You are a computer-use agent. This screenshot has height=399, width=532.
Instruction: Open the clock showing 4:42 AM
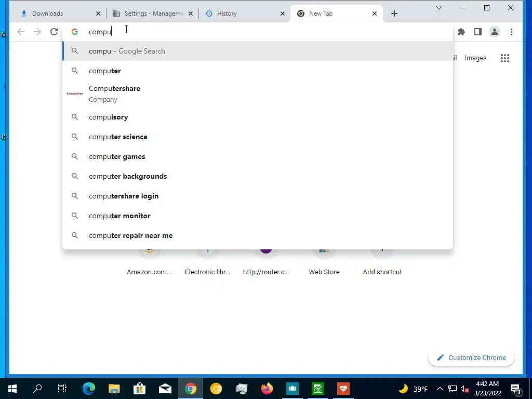[487, 389]
